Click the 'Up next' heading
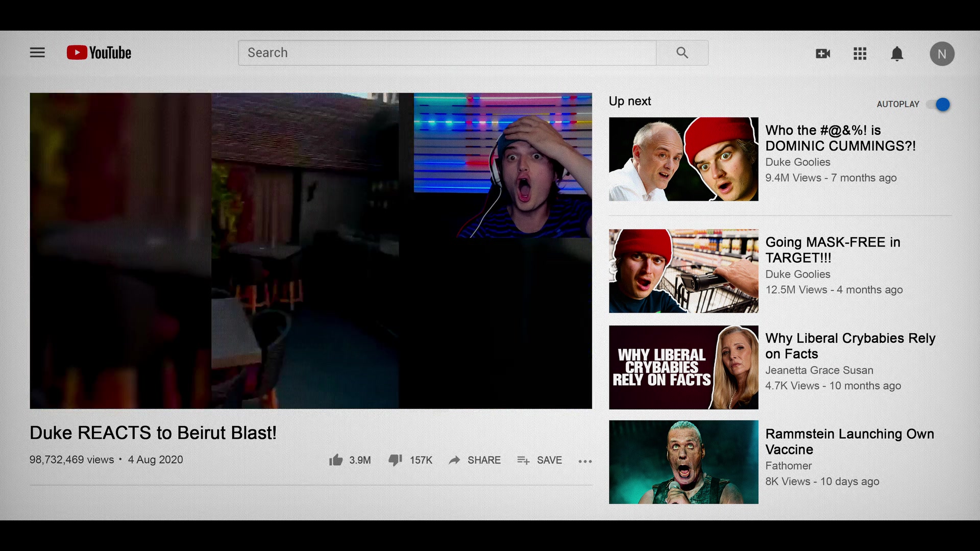 click(x=630, y=101)
